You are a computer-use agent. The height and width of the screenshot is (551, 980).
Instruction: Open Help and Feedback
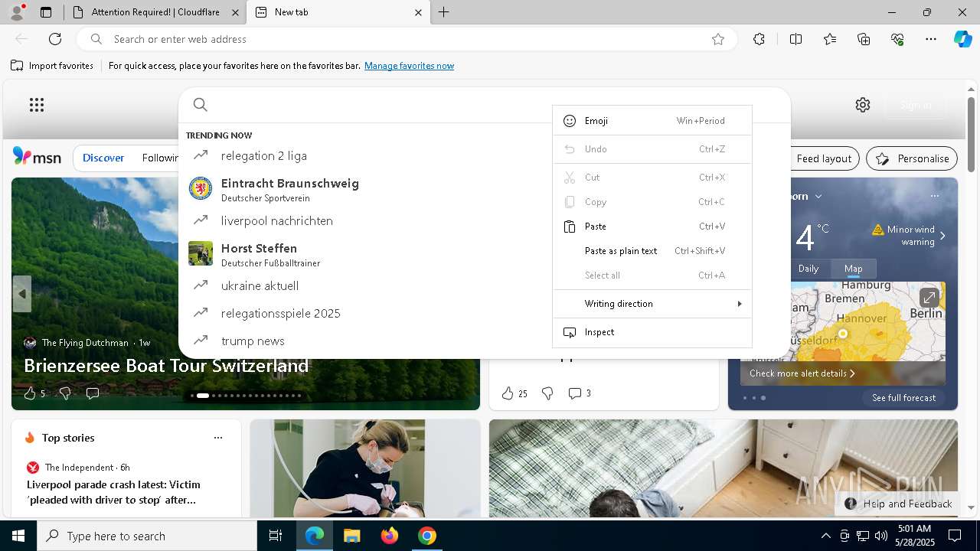(x=899, y=504)
